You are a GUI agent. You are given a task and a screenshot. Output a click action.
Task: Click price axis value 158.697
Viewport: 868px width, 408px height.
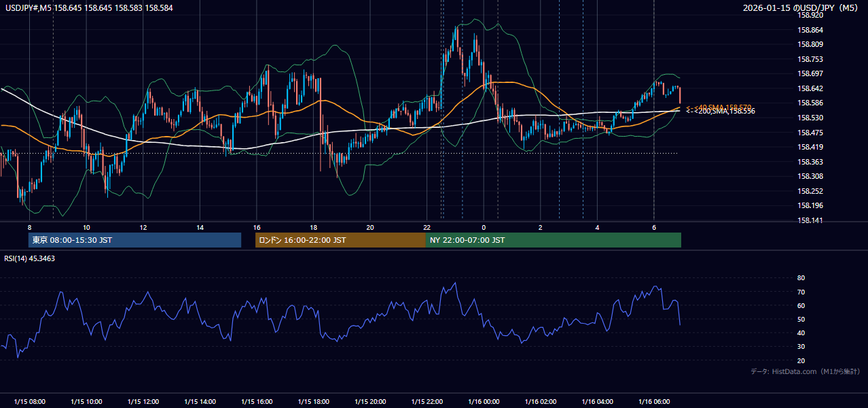(810, 73)
